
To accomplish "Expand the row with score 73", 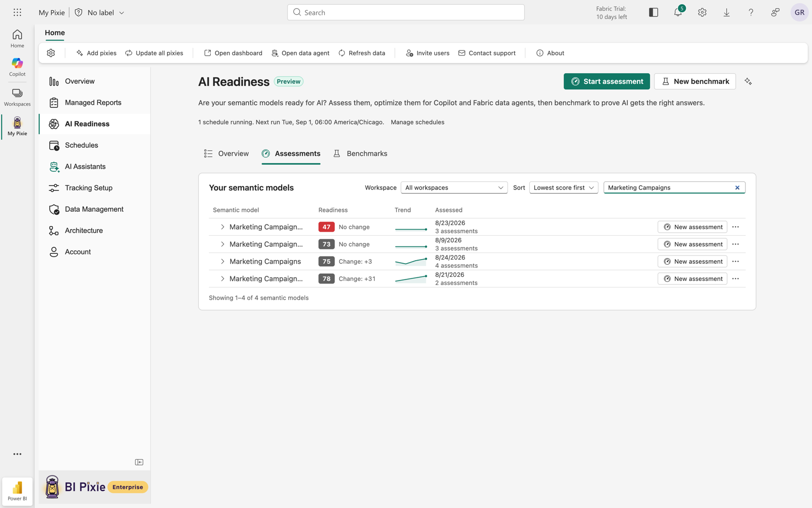I will 222,244.
